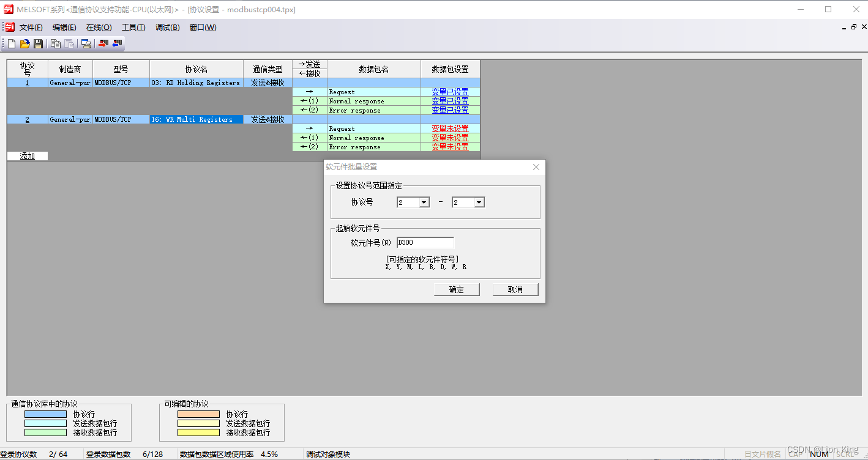Click inside the 软元件号 D300 field

[425, 242]
